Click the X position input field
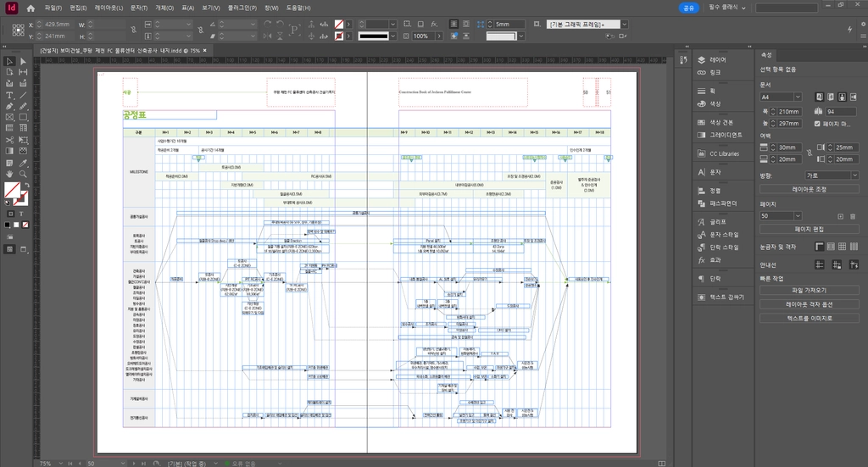The height and width of the screenshot is (467, 868). 57,25
